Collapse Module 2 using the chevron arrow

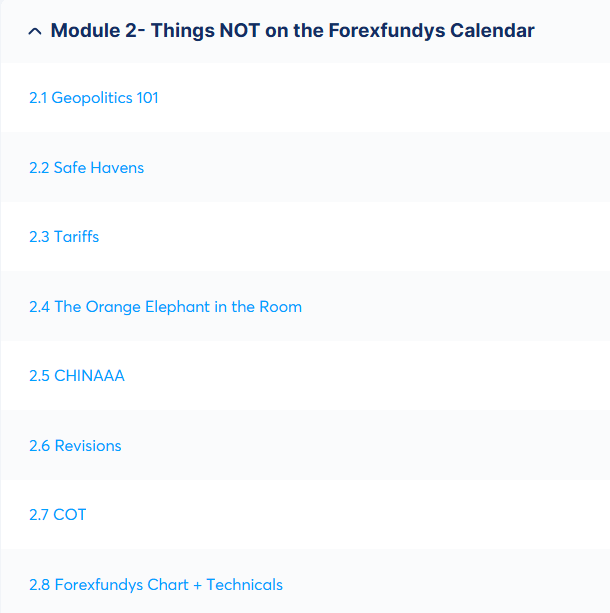(36, 31)
